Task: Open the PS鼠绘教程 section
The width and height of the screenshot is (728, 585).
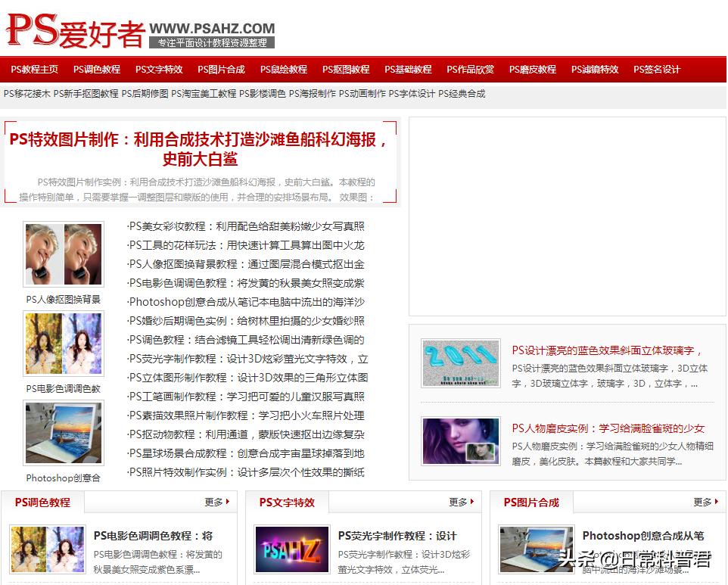Action: [x=282, y=69]
